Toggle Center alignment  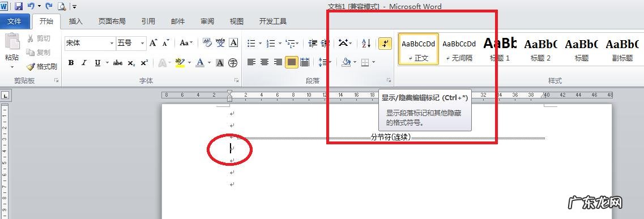pyautogui.click(x=265, y=62)
